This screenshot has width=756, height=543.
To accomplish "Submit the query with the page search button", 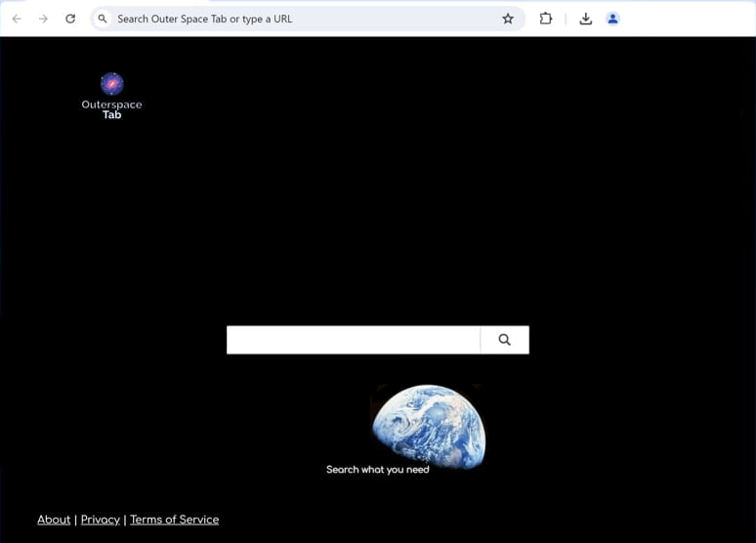I will (504, 340).
